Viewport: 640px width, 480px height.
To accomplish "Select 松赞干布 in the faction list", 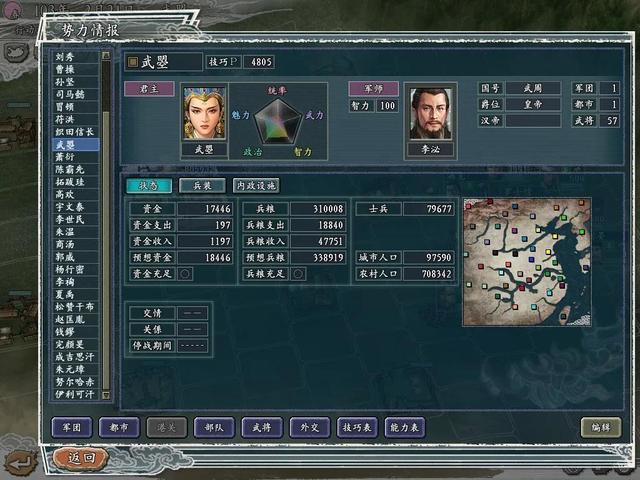I will click(76, 307).
